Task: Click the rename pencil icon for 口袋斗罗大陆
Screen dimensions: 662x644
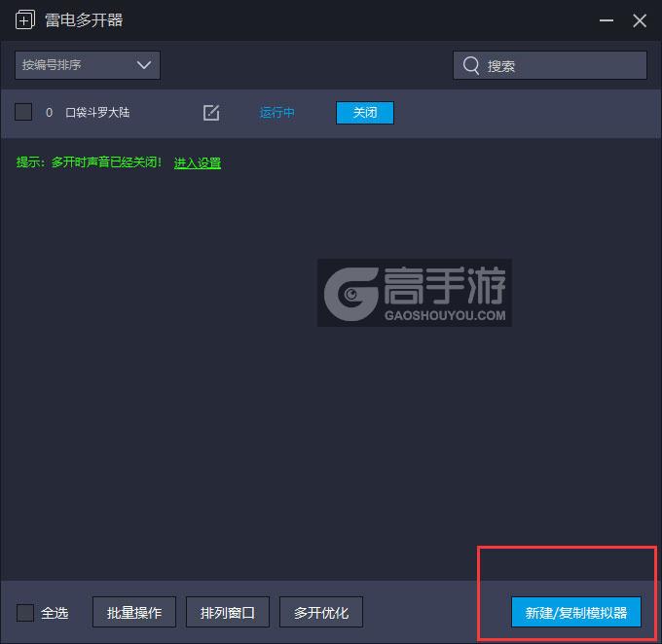Action: pos(211,113)
